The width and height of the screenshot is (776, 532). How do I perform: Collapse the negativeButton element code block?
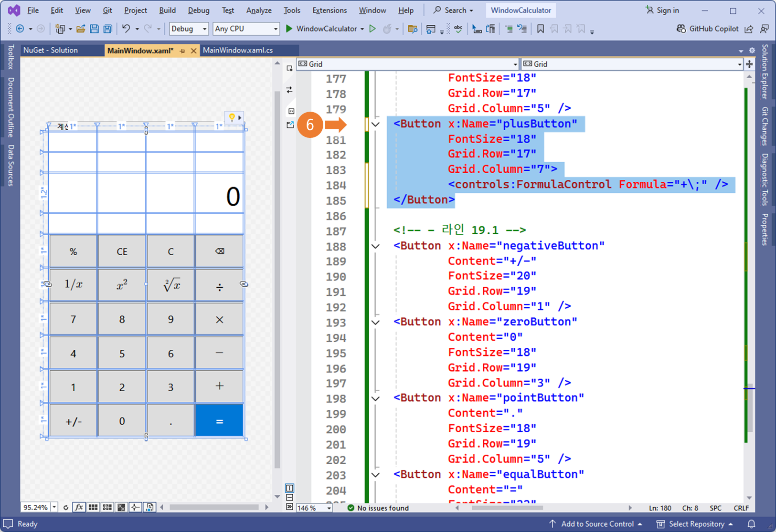(x=376, y=247)
